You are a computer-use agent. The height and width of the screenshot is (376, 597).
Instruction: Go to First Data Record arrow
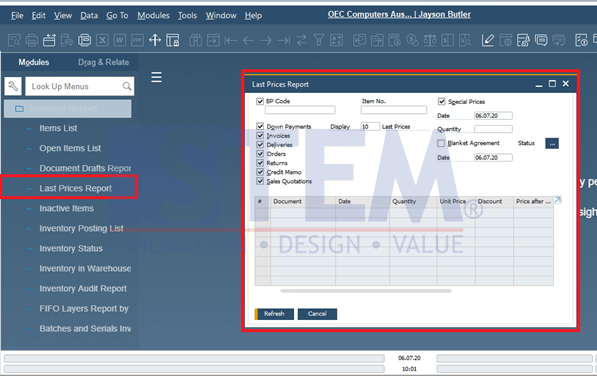point(231,40)
